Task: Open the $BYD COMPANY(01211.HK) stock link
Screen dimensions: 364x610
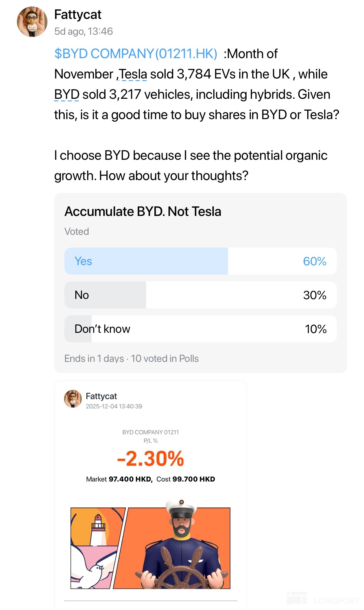Action: pyautogui.click(x=136, y=54)
